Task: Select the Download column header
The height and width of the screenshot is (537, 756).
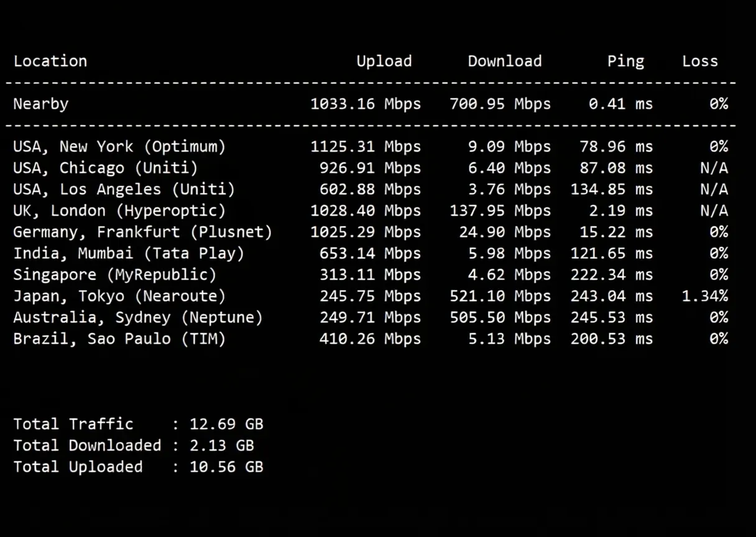Action: [x=505, y=61]
